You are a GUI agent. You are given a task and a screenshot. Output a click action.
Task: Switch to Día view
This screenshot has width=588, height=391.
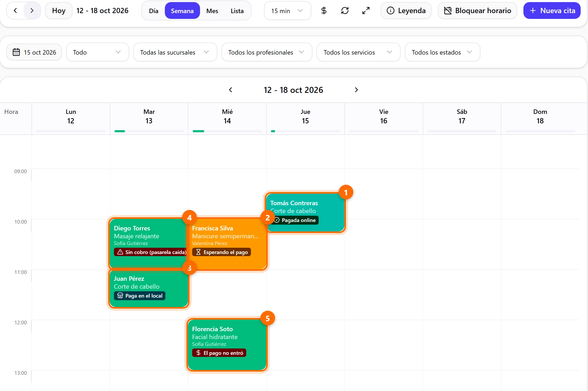(x=154, y=11)
